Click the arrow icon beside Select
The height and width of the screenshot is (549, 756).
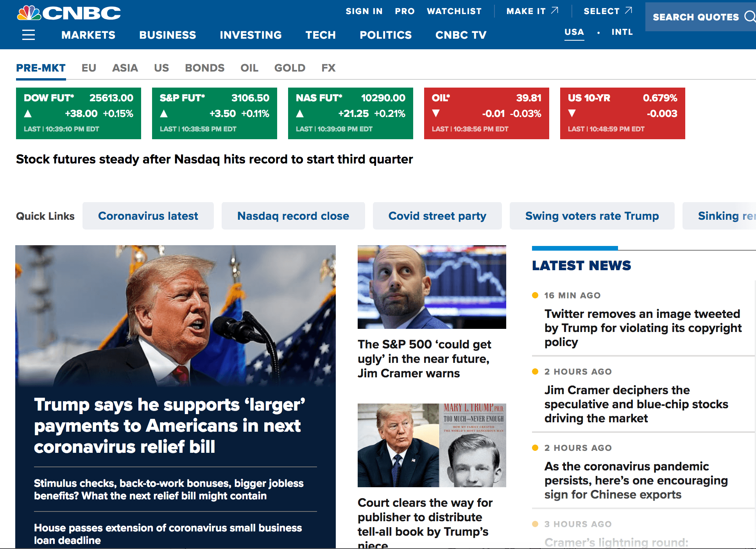point(628,11)
